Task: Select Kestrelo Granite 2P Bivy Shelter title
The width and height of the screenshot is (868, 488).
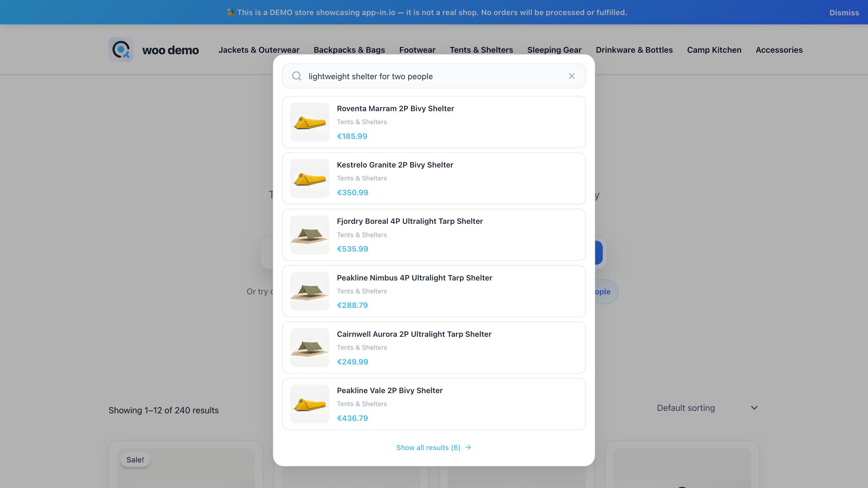Action: click(x=395, y=165)
